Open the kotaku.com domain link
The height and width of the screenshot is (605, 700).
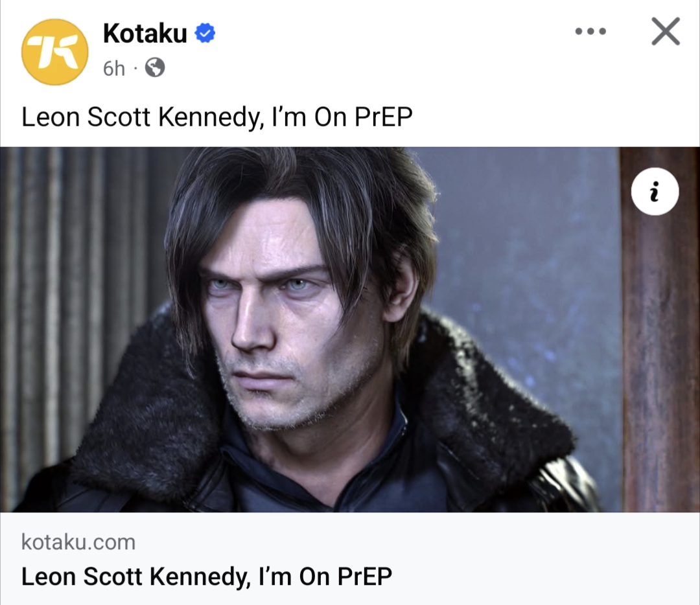(x=78, y=542)
